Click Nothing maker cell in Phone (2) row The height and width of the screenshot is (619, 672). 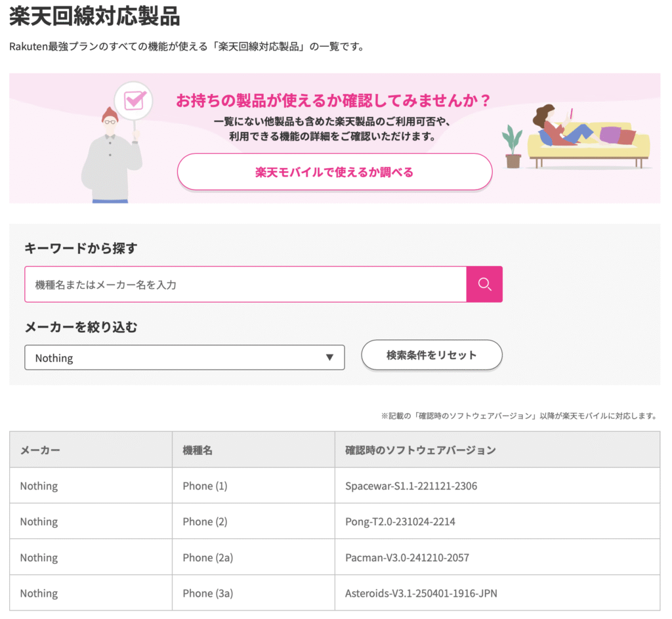point(91,521)
